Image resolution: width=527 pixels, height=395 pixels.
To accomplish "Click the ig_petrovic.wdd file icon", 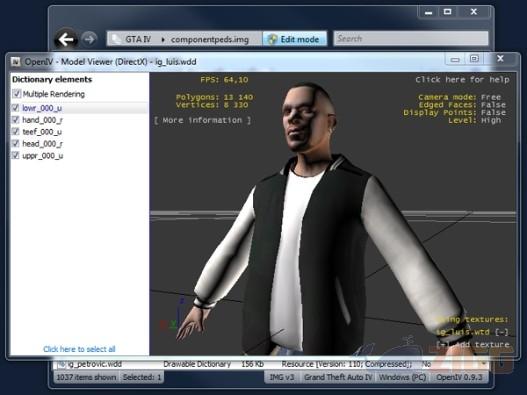I will click(x=62, y=364).
